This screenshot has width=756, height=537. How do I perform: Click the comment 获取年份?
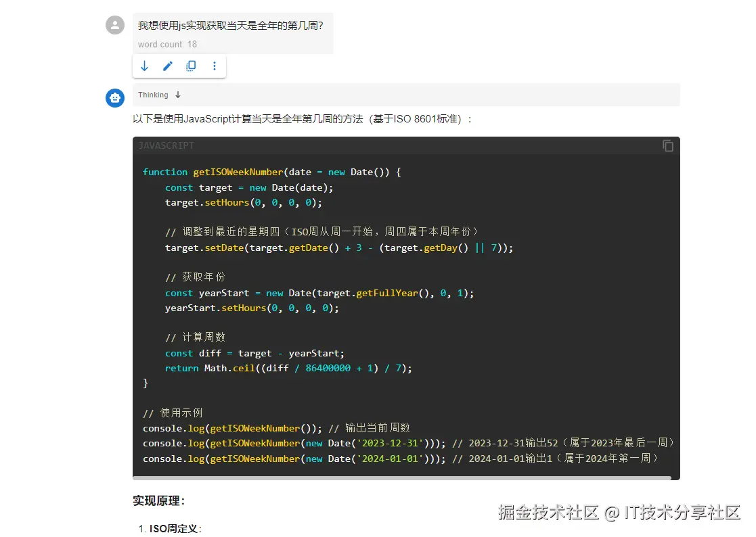click(x=195, y=277)
